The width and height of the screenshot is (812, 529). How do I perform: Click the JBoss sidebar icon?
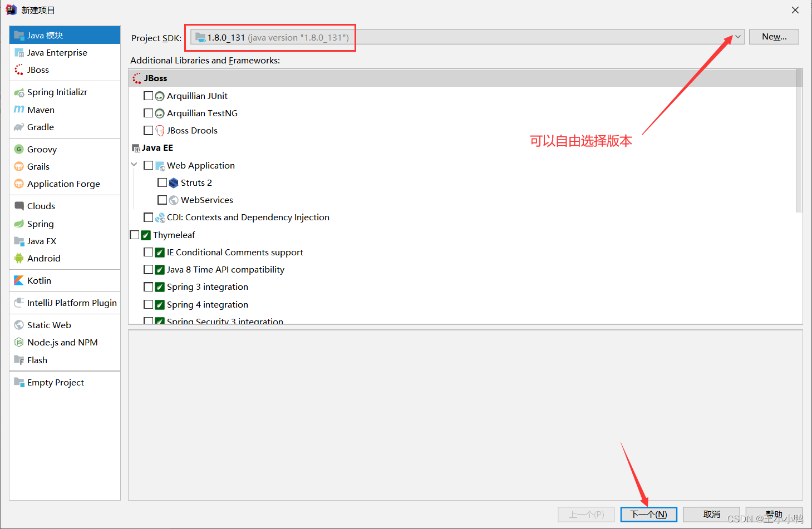pyautogui.click(x=19, y=70)
